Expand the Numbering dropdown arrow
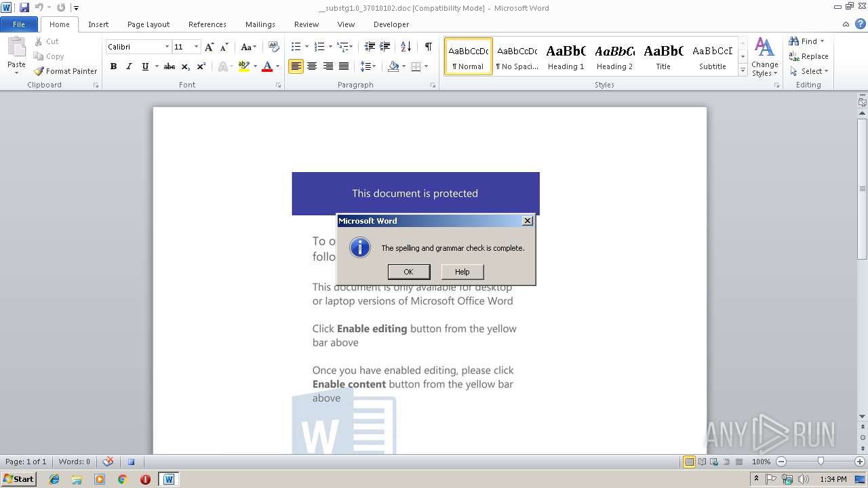 pos(330,47)
